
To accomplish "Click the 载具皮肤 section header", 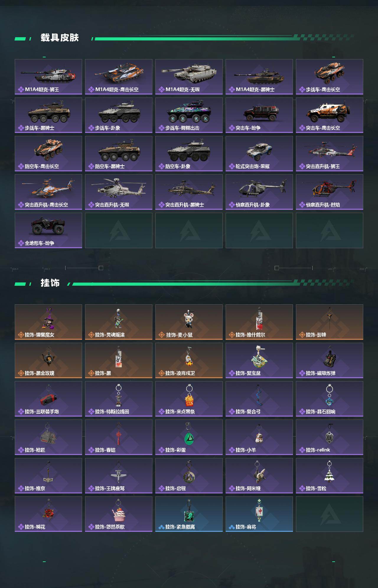I will click(x=60, y=38).
